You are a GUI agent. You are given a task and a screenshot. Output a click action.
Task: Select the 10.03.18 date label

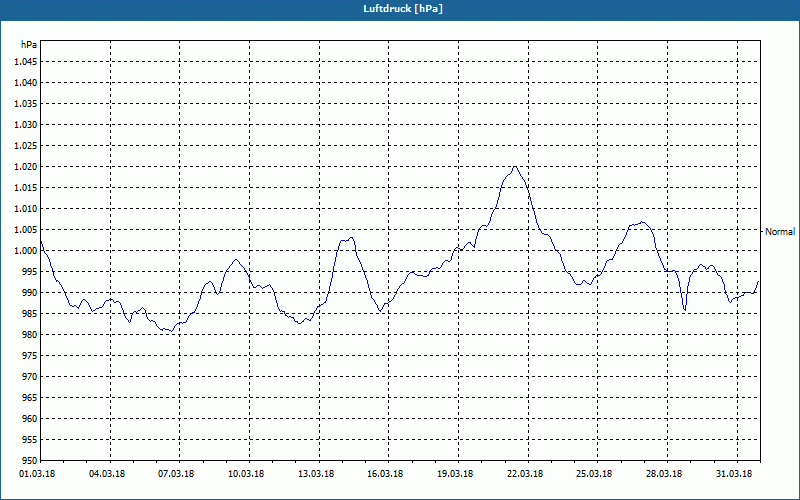click(246, 473)
